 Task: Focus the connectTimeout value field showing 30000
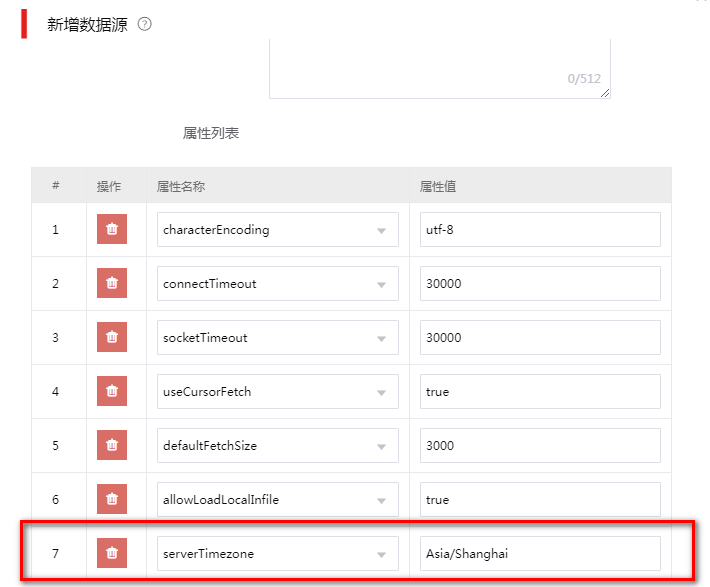540,284
